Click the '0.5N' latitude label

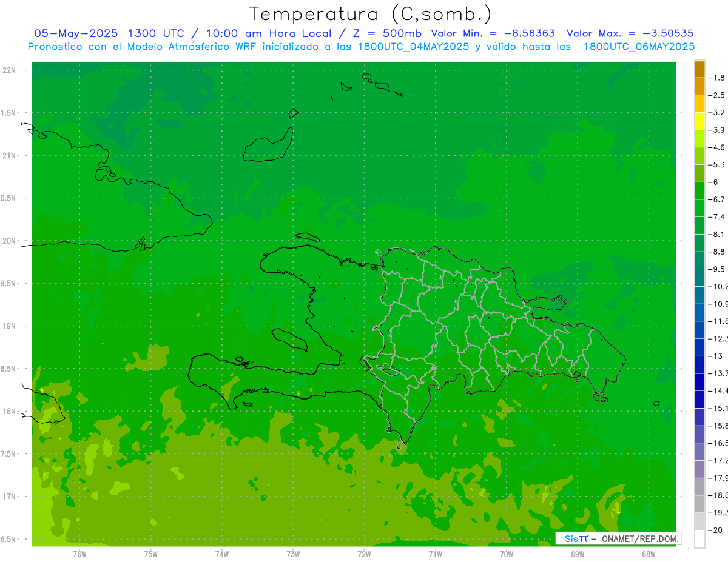coord(8,198)
